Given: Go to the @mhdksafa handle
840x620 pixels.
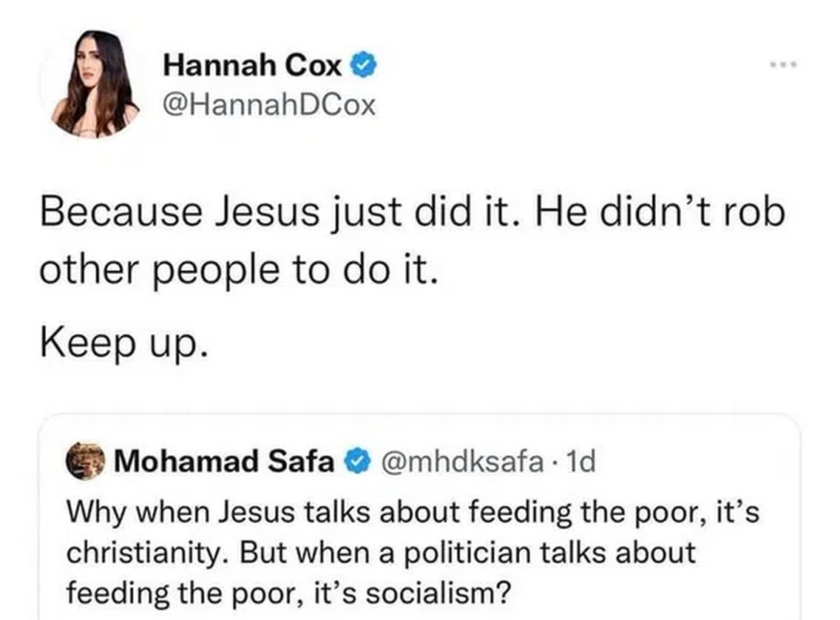Looking at the screenshot, I should 462,462.
